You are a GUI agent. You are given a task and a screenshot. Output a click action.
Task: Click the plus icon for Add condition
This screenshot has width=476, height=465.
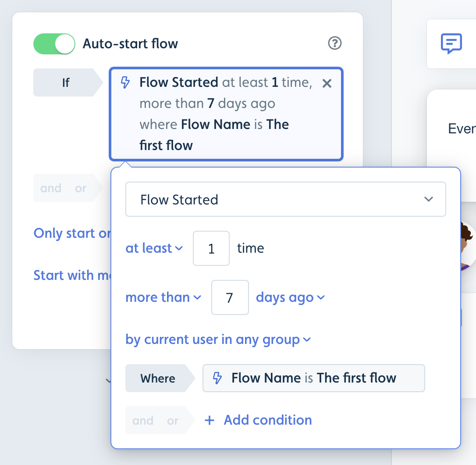click(210, 420)
